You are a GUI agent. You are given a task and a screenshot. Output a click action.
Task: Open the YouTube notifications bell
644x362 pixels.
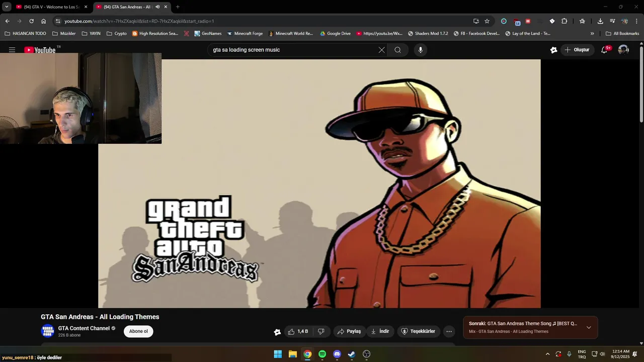point(605,50)
